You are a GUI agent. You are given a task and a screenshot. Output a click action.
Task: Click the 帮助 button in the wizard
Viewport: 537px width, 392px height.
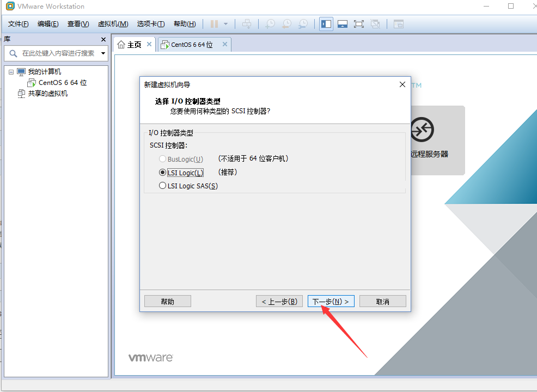(167, 301)
